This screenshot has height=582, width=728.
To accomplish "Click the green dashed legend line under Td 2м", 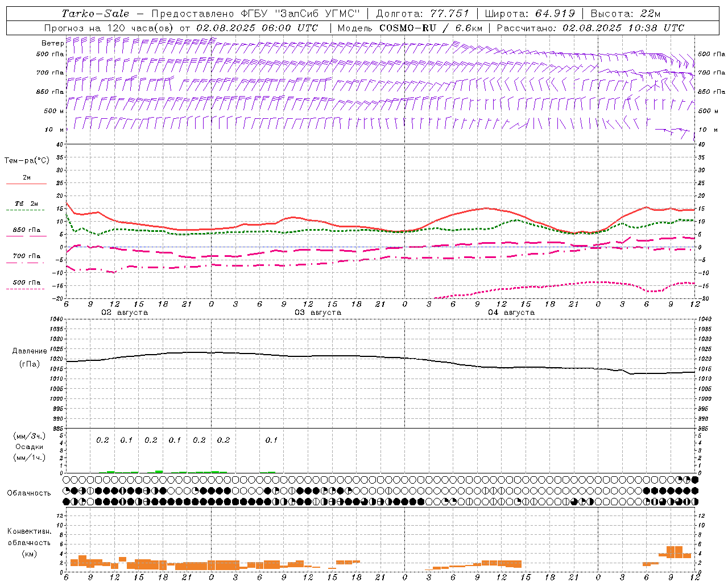I will 26,210.
